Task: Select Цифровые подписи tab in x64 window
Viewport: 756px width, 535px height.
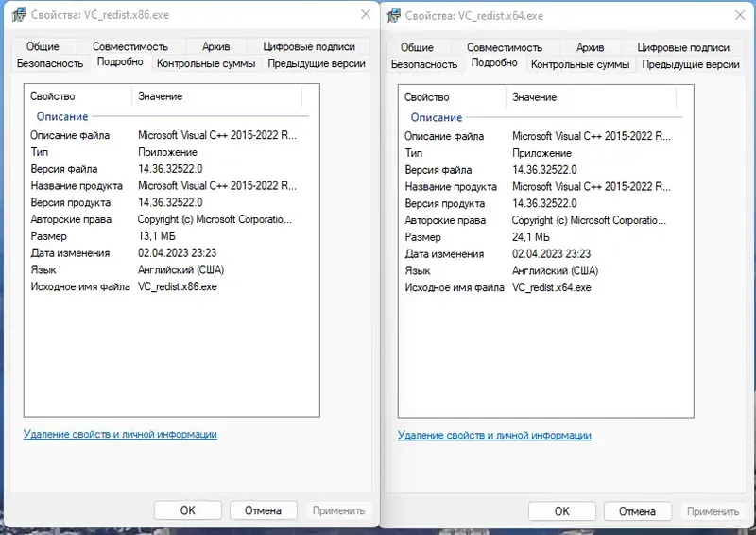Action: pyautogui.click(x=681, y=47)
